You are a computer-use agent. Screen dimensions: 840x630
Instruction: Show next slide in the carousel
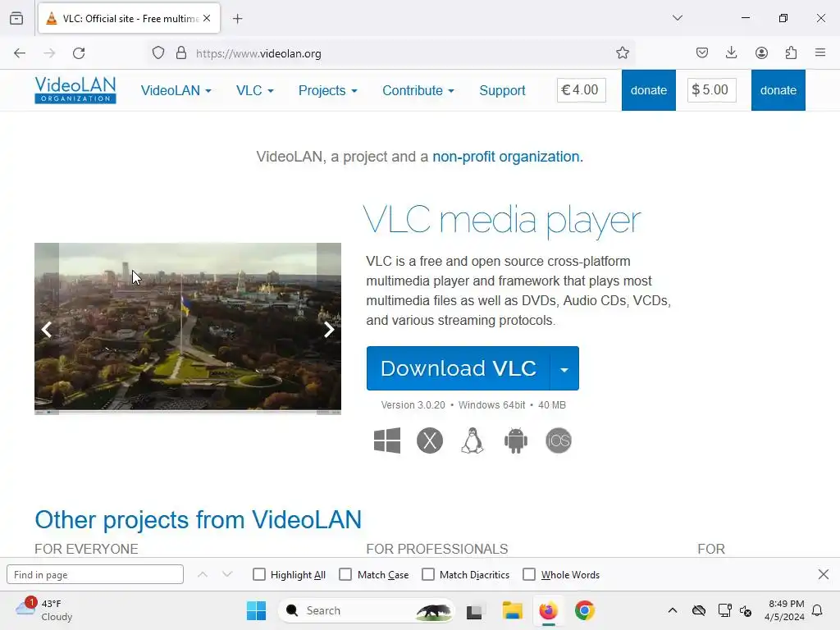tap(329, 330)
